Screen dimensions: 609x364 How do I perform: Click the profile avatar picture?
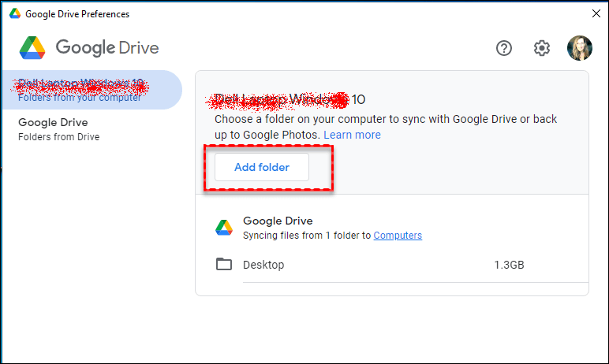coord(580,48)
